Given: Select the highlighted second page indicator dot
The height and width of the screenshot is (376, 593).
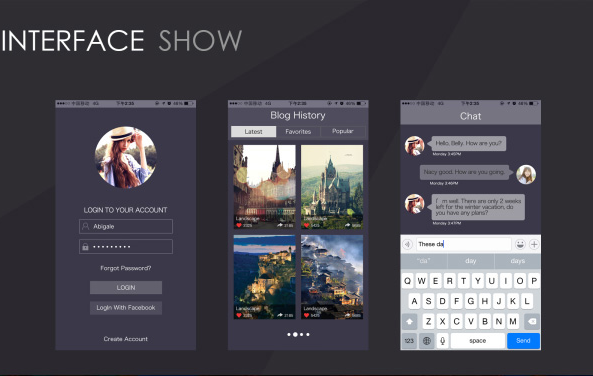Looking at the screenshot, I should pyautogui.click(x=295, y=334).
